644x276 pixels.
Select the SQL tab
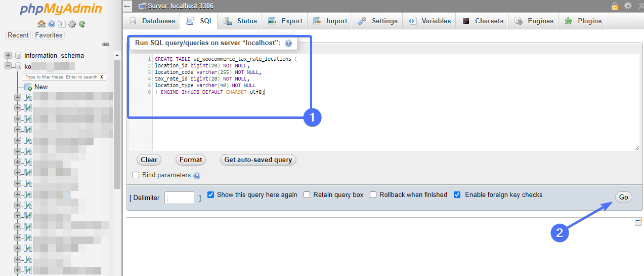pyautogui.click(x=200, y=21)
